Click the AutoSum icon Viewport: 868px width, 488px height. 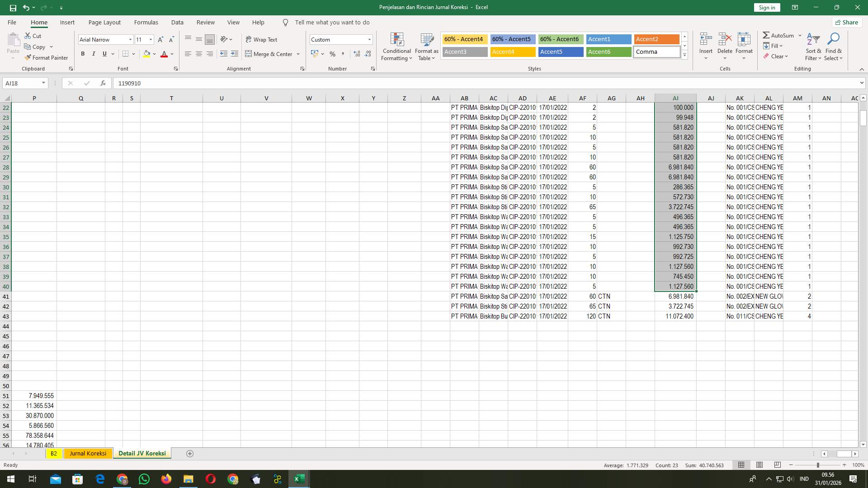767,35
